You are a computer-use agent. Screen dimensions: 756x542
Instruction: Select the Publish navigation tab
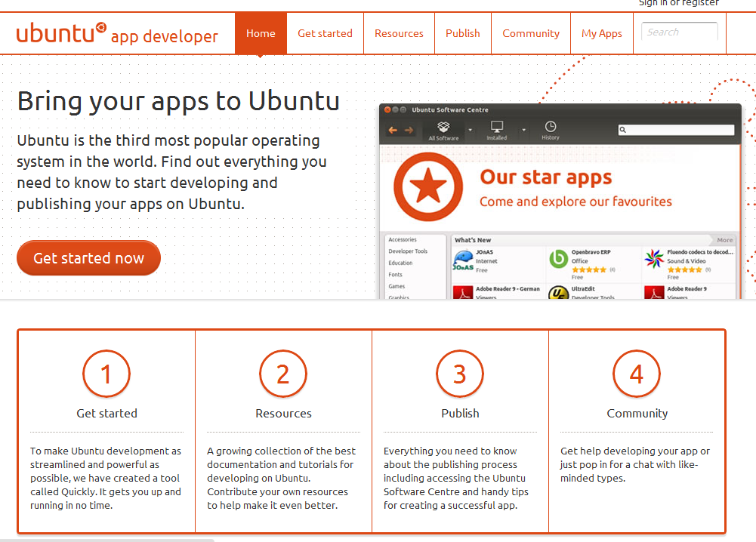click(463, 33)
